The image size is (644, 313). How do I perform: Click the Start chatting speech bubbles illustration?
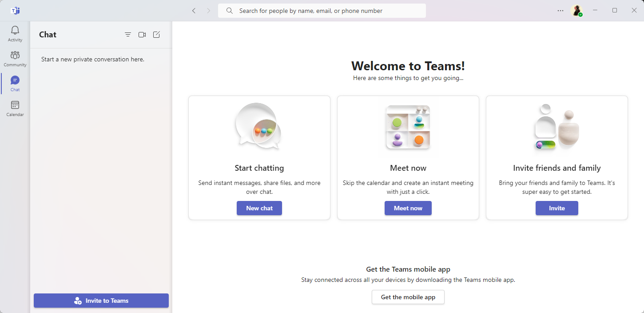(x=259, y=127)
